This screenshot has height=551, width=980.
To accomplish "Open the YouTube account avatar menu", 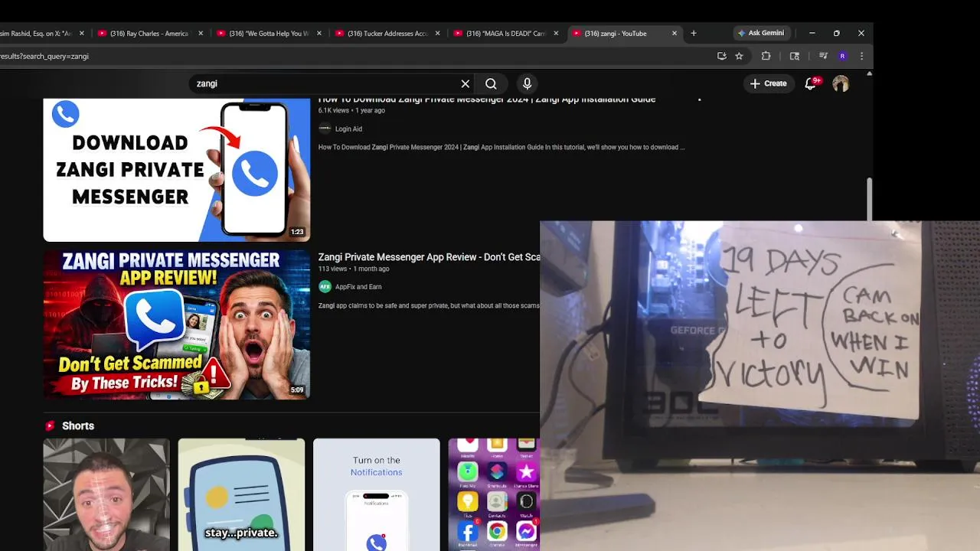I will click(841, 83).
